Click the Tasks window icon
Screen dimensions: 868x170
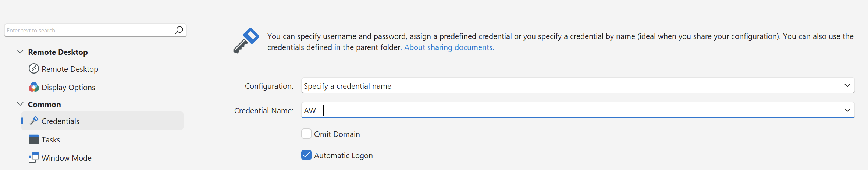tap(34, 139)
